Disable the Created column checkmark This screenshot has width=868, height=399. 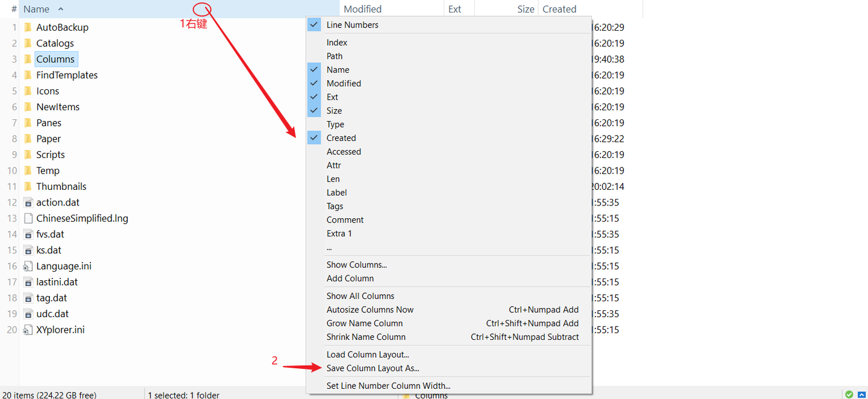click(x=314, y=138)
